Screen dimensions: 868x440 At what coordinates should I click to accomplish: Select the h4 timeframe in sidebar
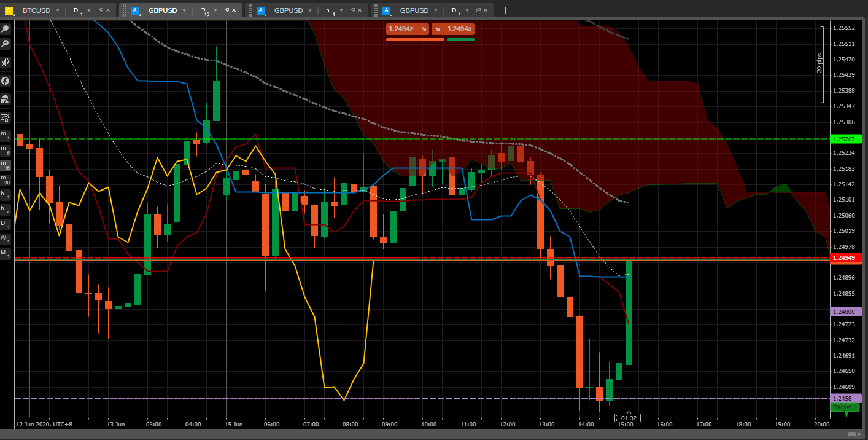click(x=5, y=210)
